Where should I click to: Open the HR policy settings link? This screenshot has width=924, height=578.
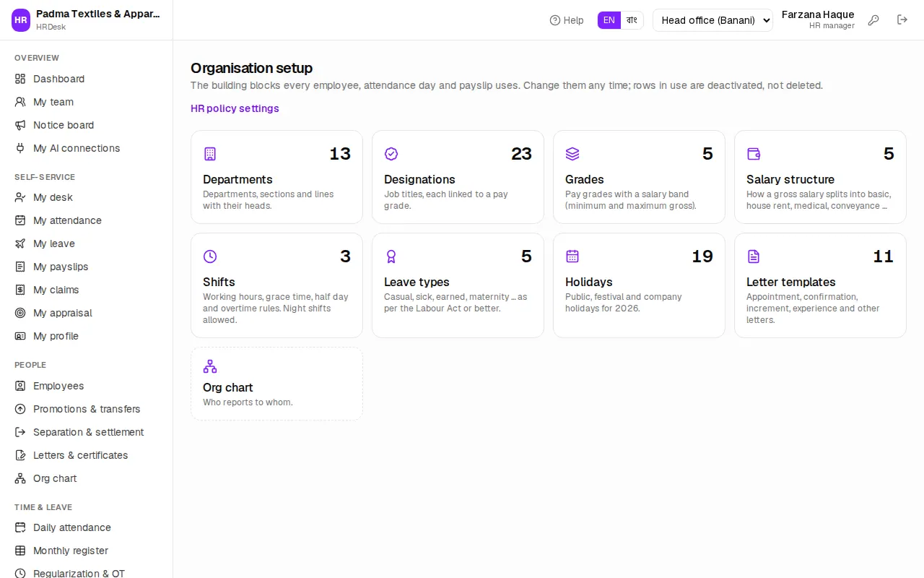click(235, 108)
